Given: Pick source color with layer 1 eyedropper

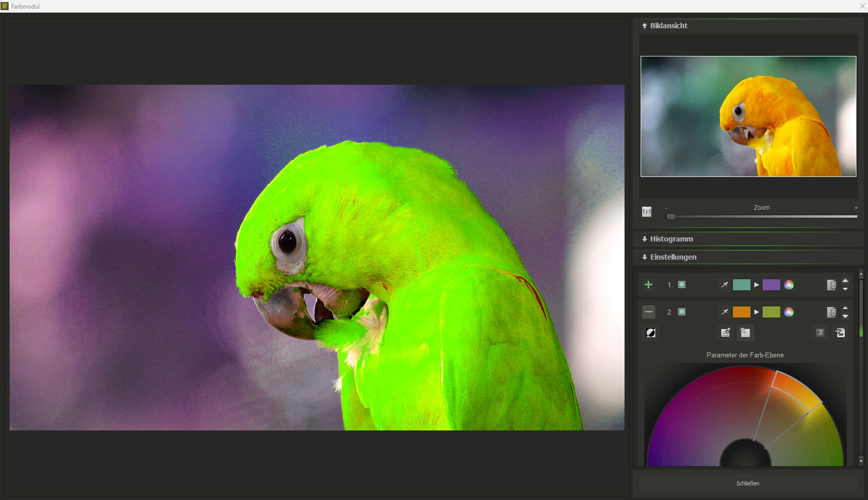Looking at the screenshot, I should 724,285.
